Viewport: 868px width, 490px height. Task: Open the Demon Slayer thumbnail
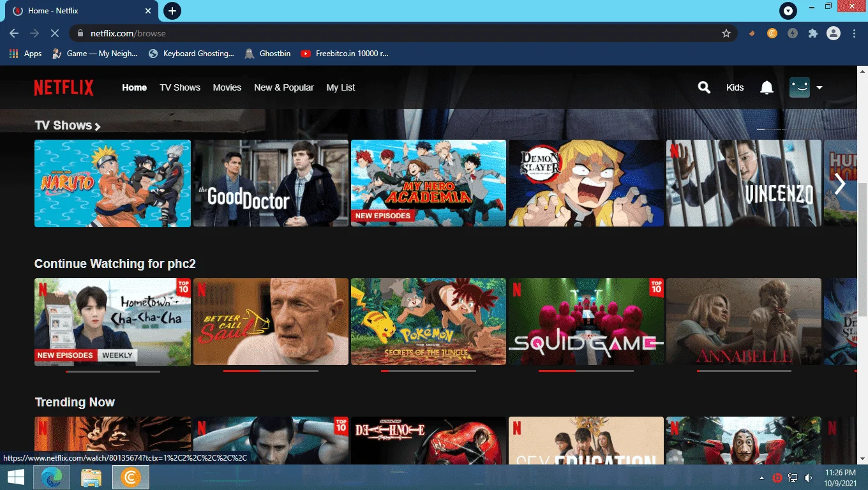point(586,183)
